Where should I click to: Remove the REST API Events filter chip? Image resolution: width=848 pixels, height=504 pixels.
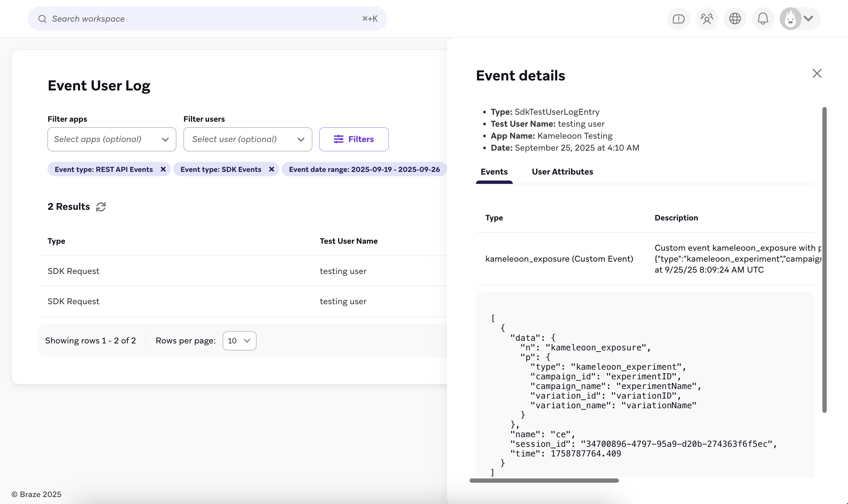(163, 169)
